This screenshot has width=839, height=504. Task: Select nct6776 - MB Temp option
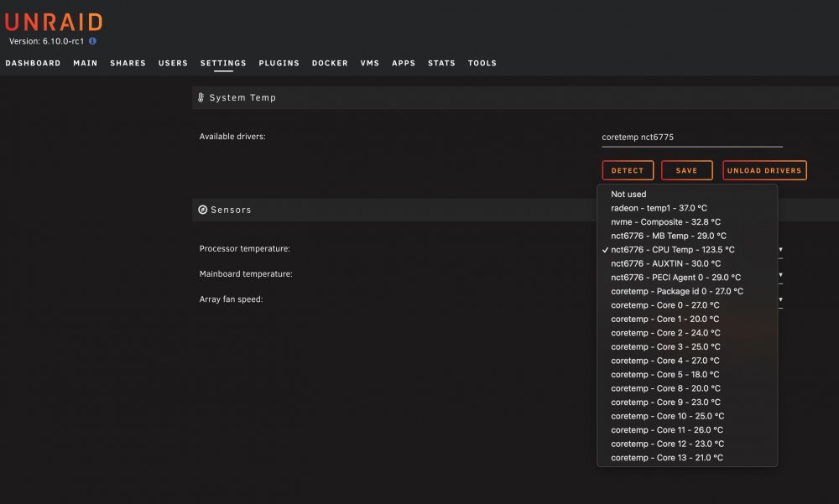[687, 236]
